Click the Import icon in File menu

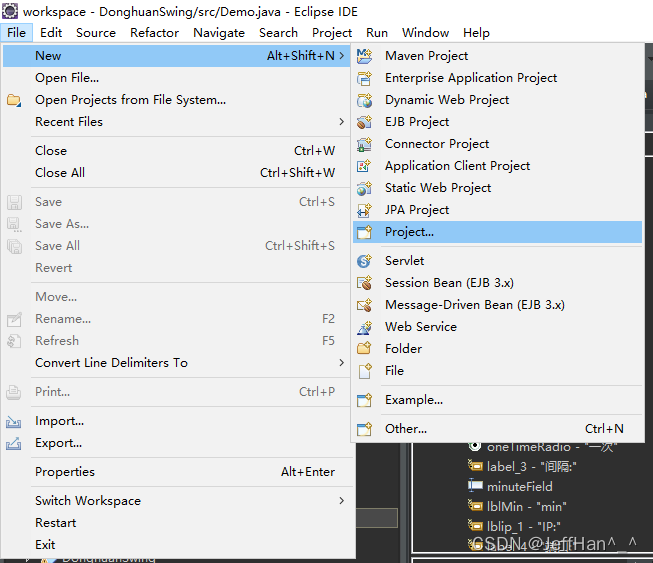click(14, 421)
